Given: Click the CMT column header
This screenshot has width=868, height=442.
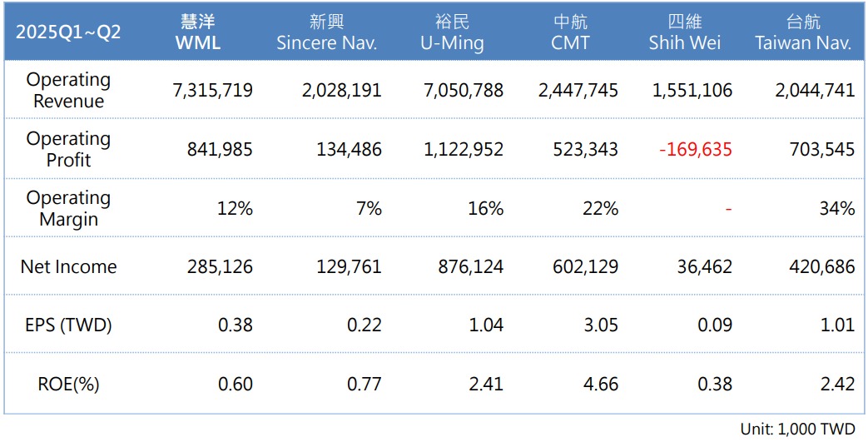Looking at the screenshot, I should click(570, 32).
